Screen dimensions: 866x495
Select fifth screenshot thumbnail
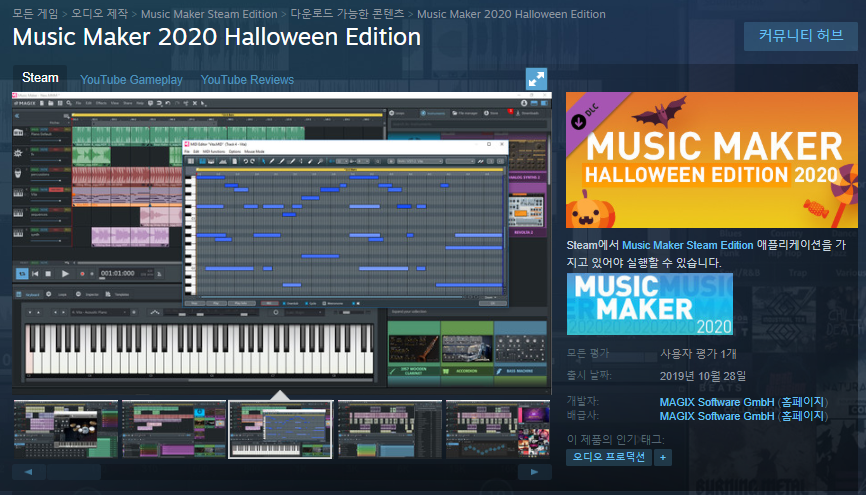click(498, 429)
